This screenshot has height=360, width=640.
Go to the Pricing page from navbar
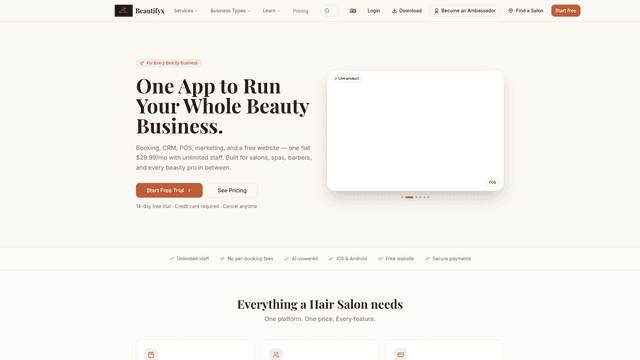point(300,11)
